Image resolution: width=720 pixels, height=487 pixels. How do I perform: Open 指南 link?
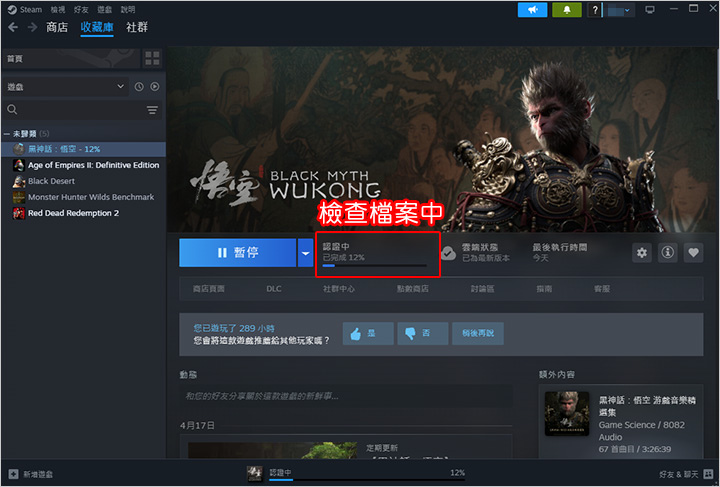click(x=544, y=289)
